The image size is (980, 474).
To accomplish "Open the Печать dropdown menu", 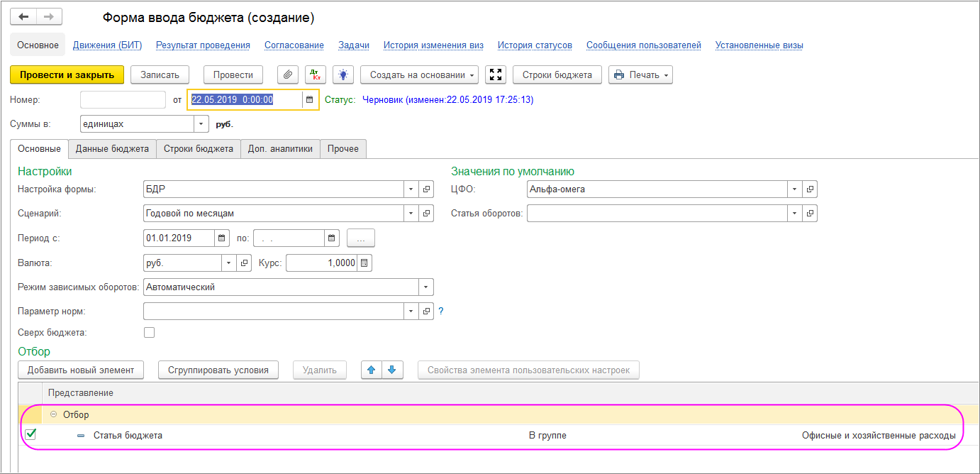I will [x=640, y=75].
